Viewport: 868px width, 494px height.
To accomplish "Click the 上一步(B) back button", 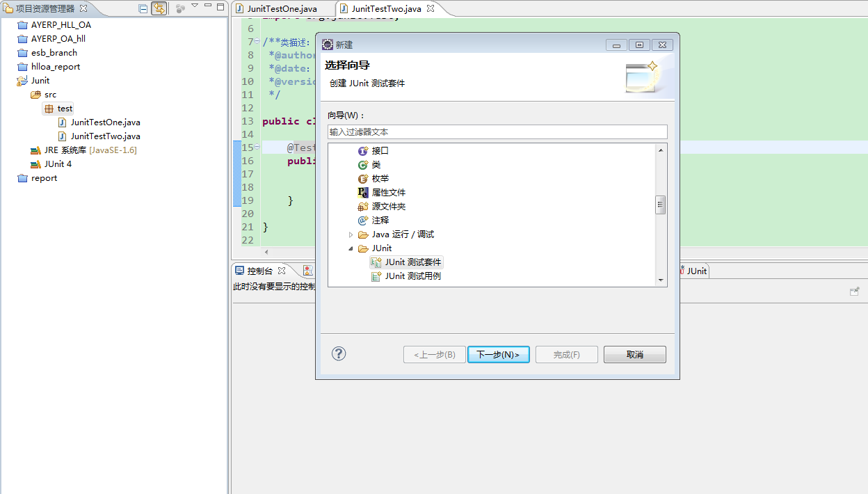I will click(x=435, y=354).
